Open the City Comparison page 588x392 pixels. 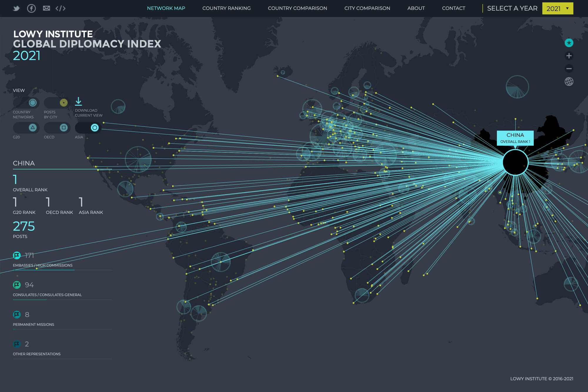coord(367,8)
